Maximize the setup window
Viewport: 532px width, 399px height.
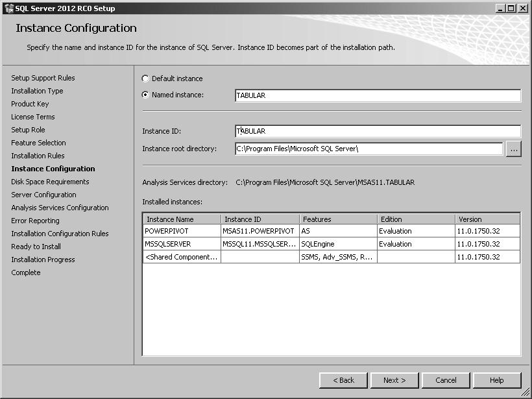point(511,8)
